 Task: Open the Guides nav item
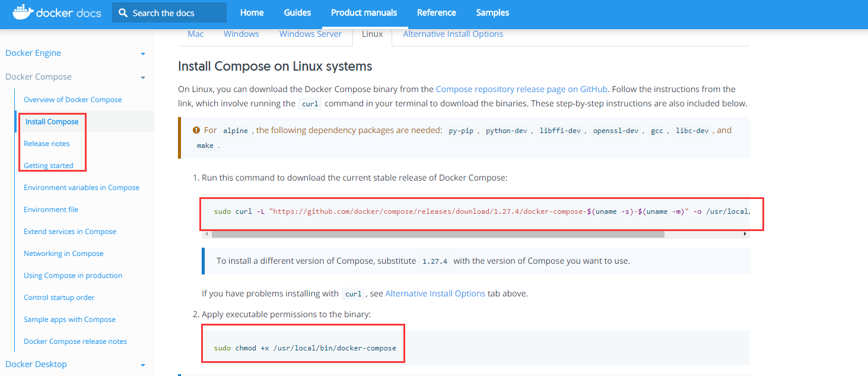coord(297,12)
